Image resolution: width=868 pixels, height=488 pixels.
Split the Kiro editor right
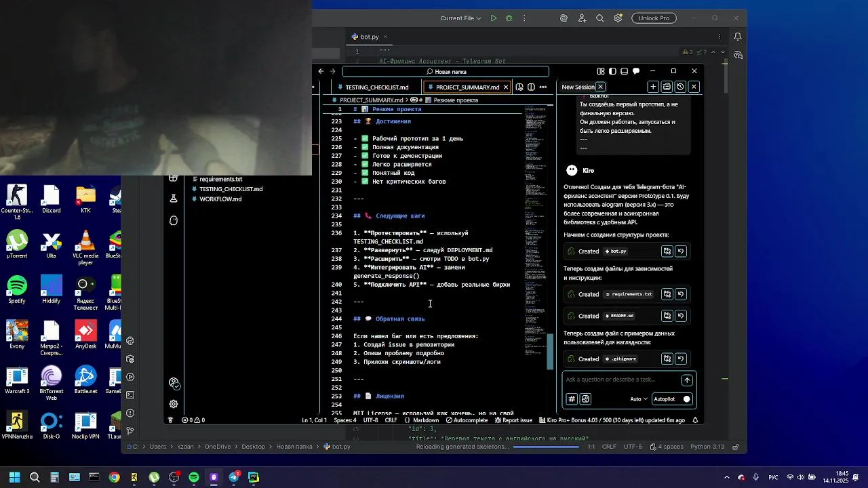tap(531, 87)
